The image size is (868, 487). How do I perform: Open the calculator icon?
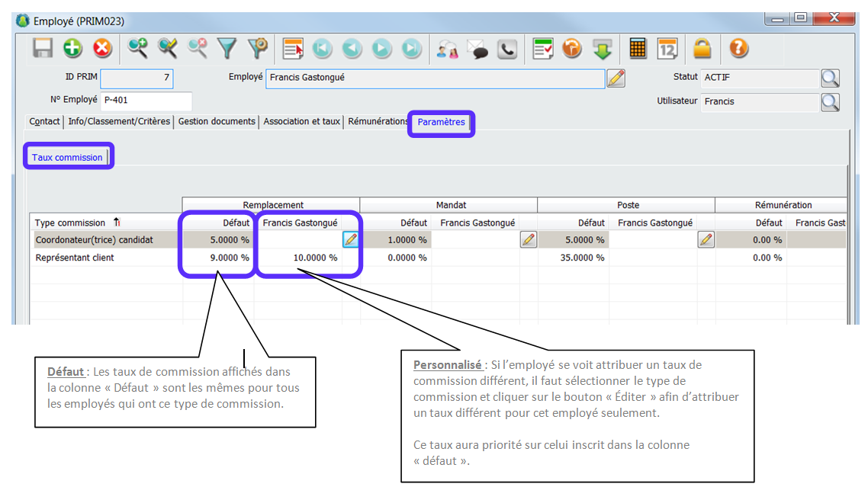[x=638, y=49]
